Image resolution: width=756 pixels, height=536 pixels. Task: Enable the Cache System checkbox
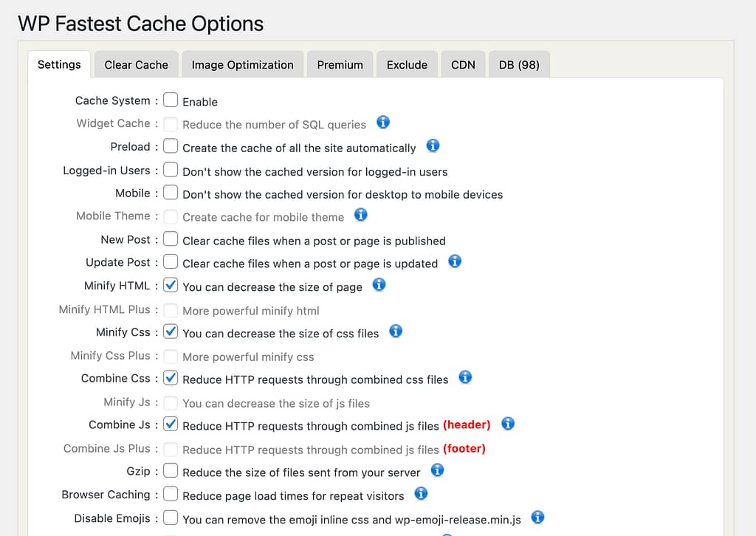point(171,100)
